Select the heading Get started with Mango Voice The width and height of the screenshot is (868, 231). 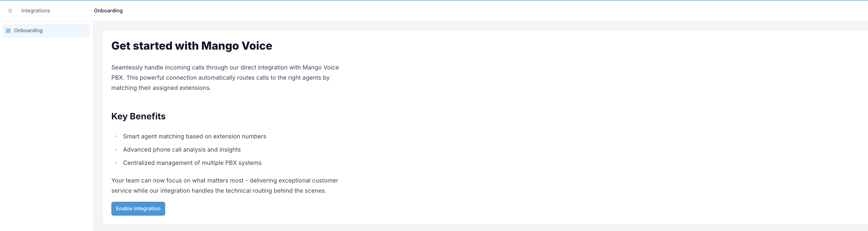tap(192, 46)
